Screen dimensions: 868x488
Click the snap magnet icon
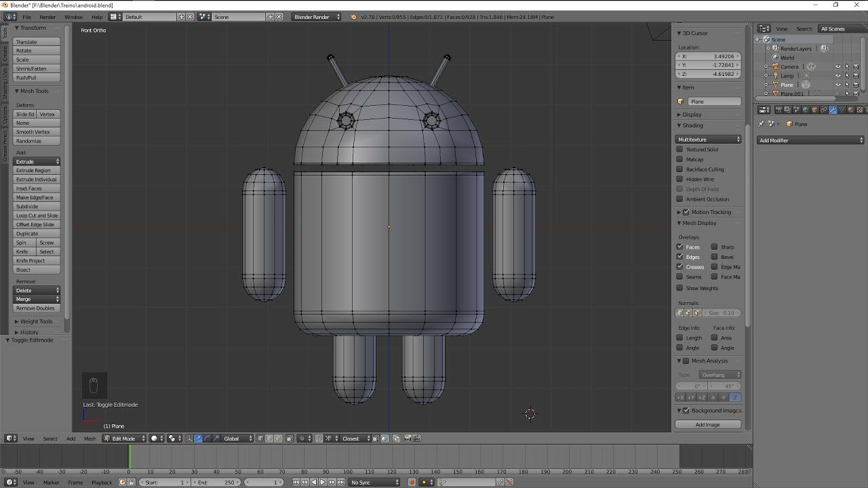319,439
